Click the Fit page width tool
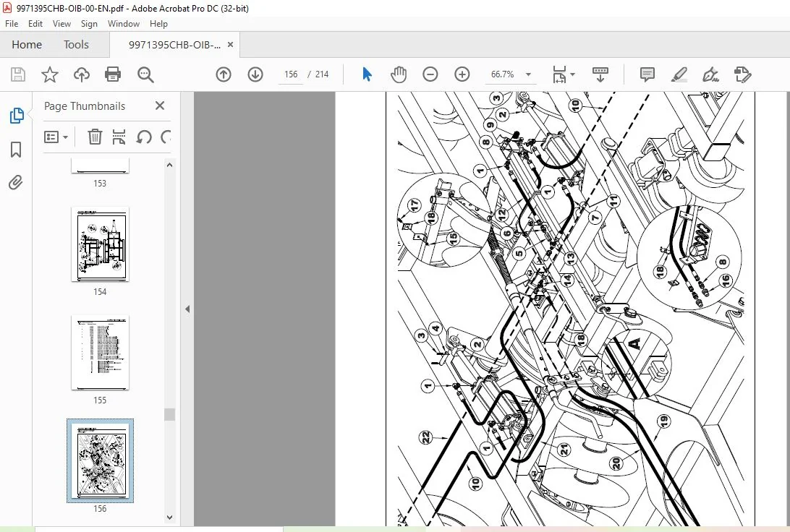The height and width of the screenshot is (532, 790). click(x=559, y=74)
